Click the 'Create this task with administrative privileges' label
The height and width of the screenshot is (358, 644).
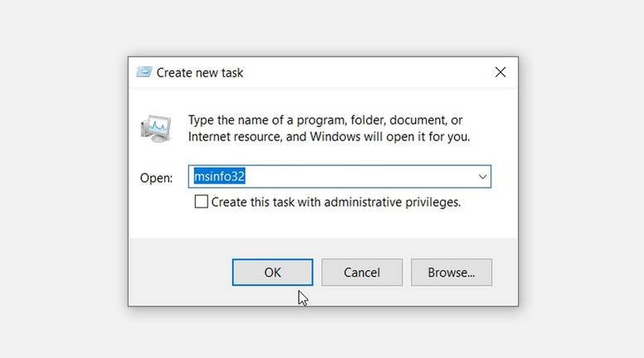(335, 202)
